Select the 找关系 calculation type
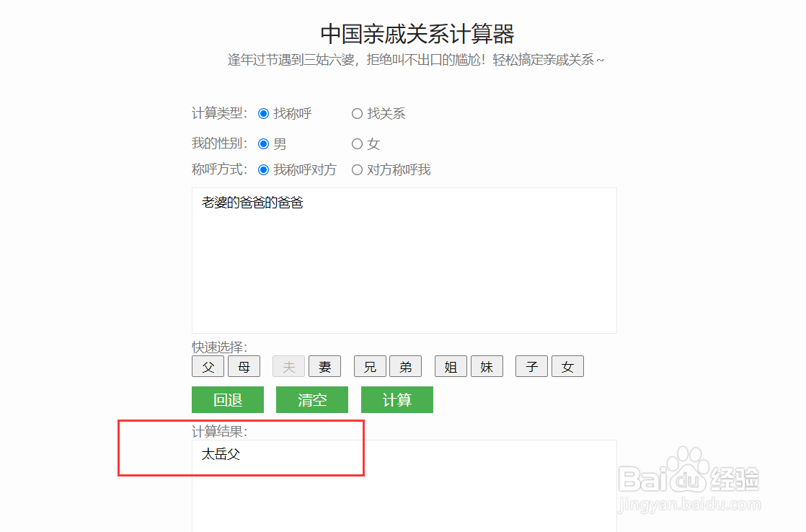The width and height of the screenshot is (806, 532). pyautogui.click(x=358, y=113)
